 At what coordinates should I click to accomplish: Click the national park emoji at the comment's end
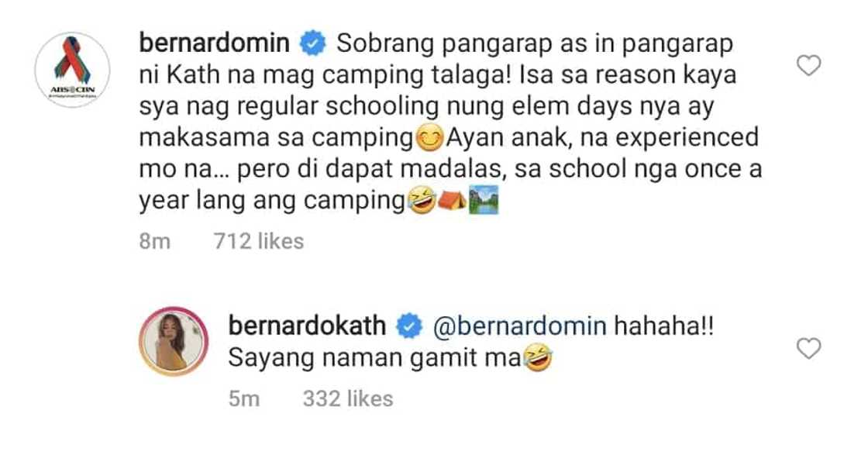(x=484, y=201)
